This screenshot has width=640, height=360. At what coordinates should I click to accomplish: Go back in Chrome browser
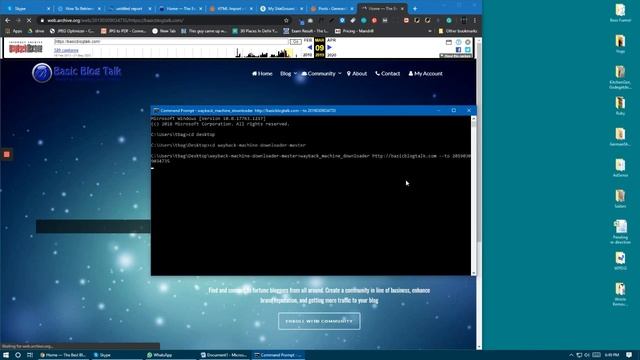point(8,20)
